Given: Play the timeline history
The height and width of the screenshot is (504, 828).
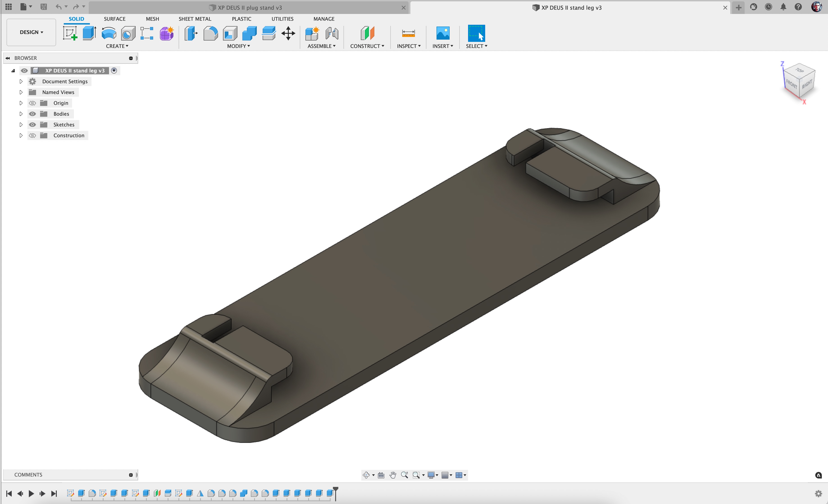Looking at the screenshot, I should pyautogui.click(x=31, y=493).
